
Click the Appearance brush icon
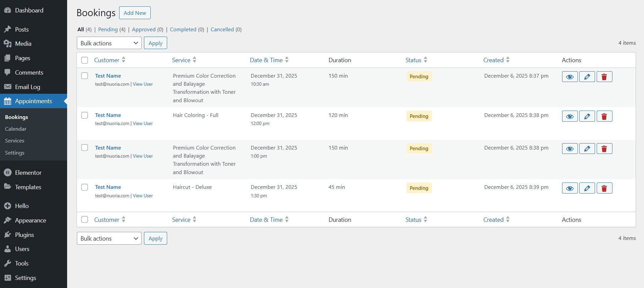click(7, 220)
